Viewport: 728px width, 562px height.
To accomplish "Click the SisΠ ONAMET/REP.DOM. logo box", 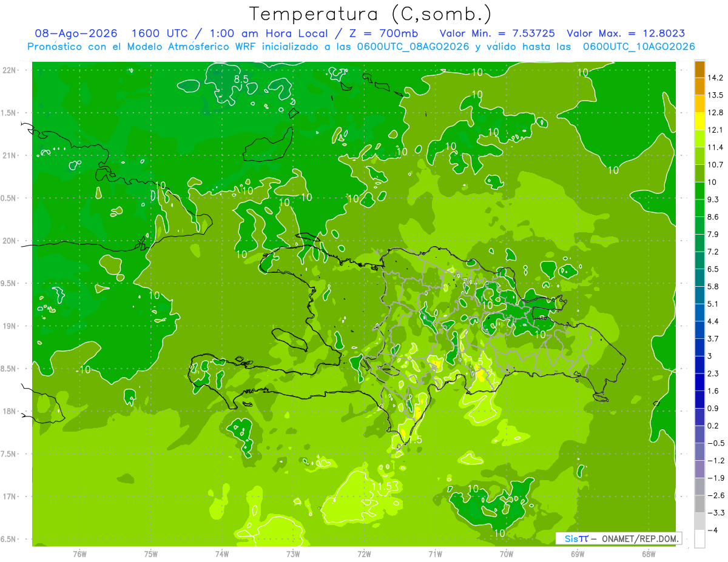I will (x=619, y=538).
